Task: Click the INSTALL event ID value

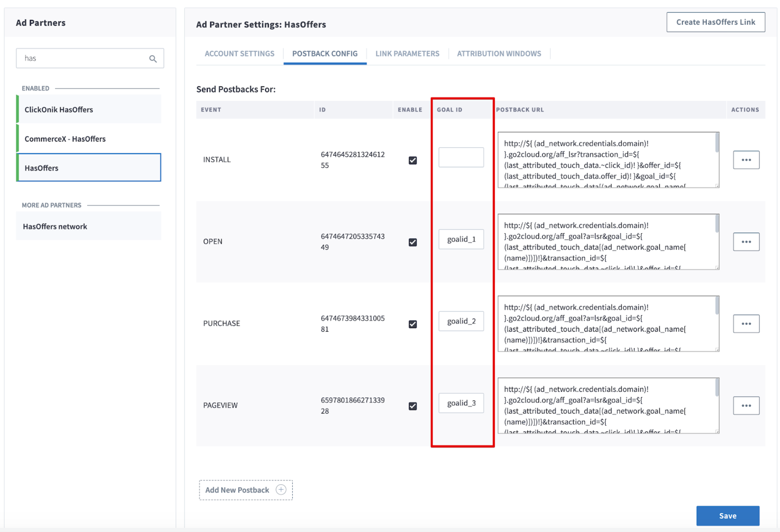Action: tap(353, 160)
